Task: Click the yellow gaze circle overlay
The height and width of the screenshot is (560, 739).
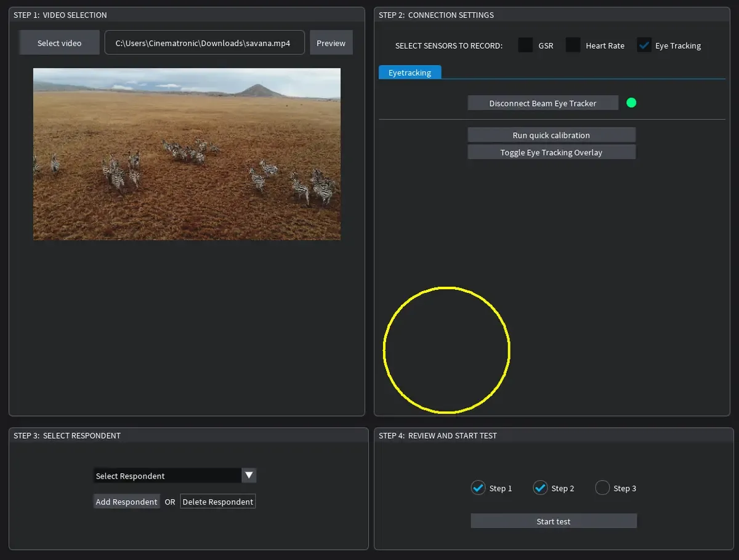Action: (x=446, y=350)
